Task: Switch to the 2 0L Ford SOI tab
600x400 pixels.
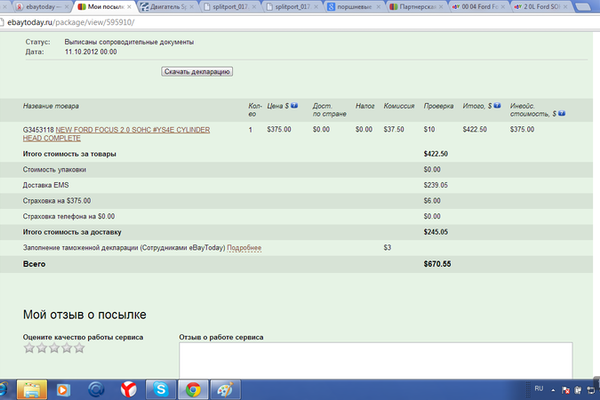Action: pos(539,7)
